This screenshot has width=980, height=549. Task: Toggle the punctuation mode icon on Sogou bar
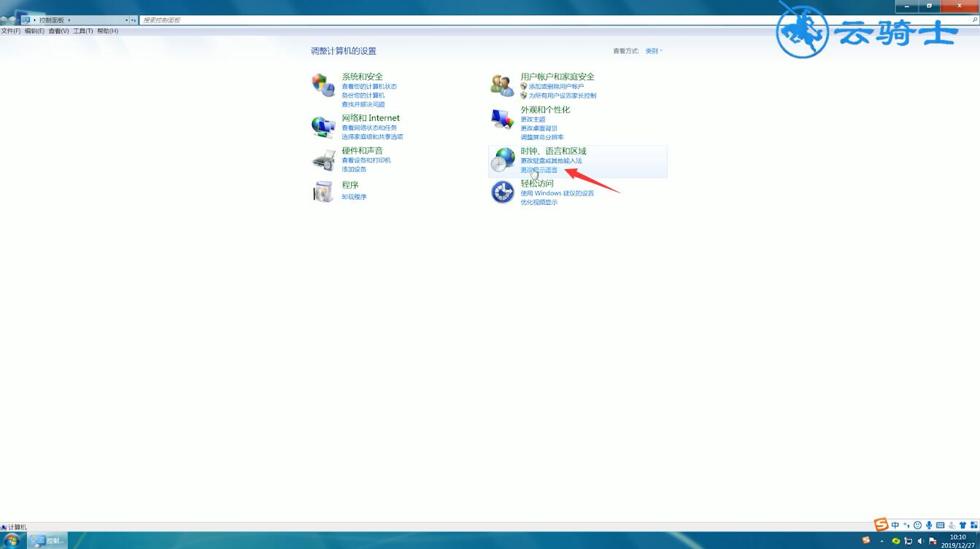(906, 525)
